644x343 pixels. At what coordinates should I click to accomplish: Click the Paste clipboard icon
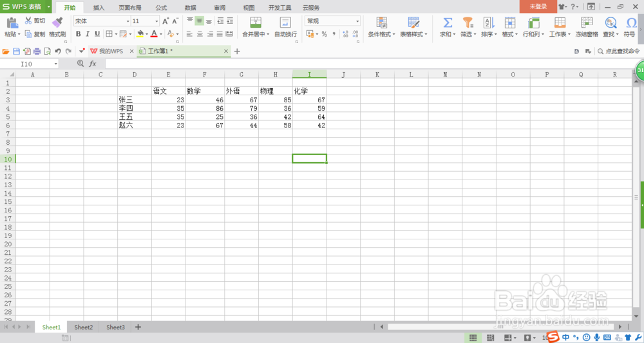coord(12,23)
